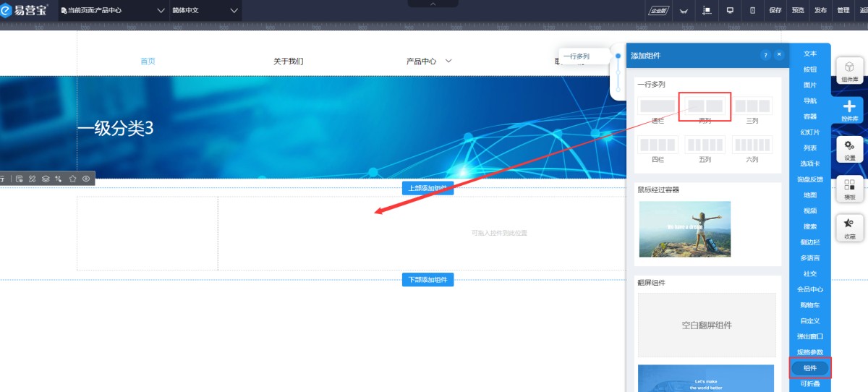868x392 pixels.
Task: Select 规格参数 in component categories
Action: 810,352
